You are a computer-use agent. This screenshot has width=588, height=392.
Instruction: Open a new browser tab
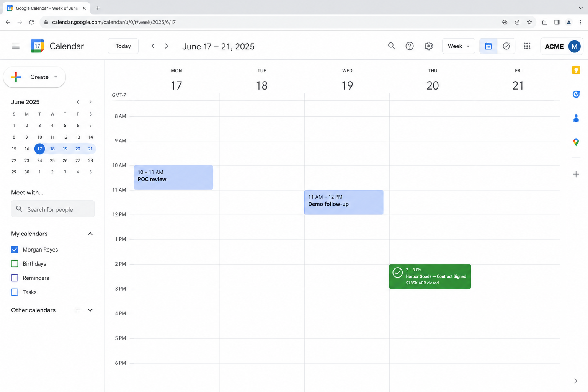point(98,8)
